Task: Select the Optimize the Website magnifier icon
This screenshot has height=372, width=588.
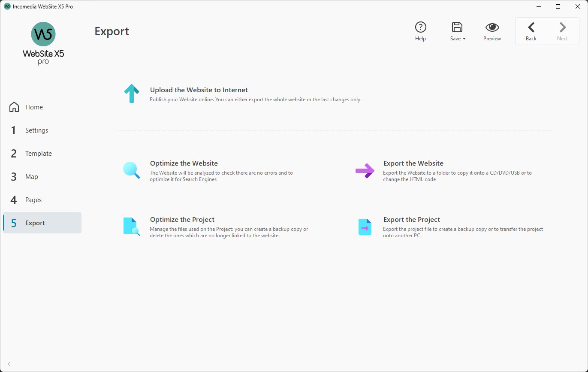Action: point(131,170)
